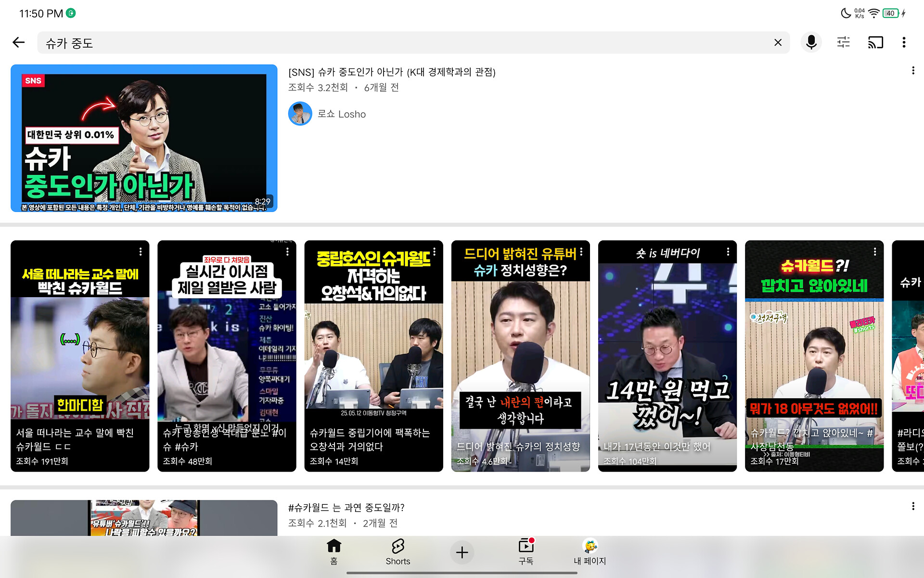Start voice search with microphone icon
Screen dimensions: 924x578
click(811, 42)
